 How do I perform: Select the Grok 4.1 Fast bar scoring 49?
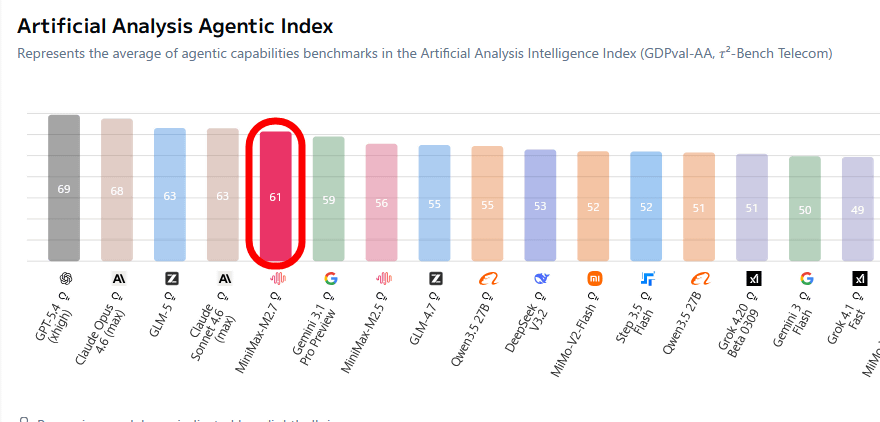(x=858, y=210)
